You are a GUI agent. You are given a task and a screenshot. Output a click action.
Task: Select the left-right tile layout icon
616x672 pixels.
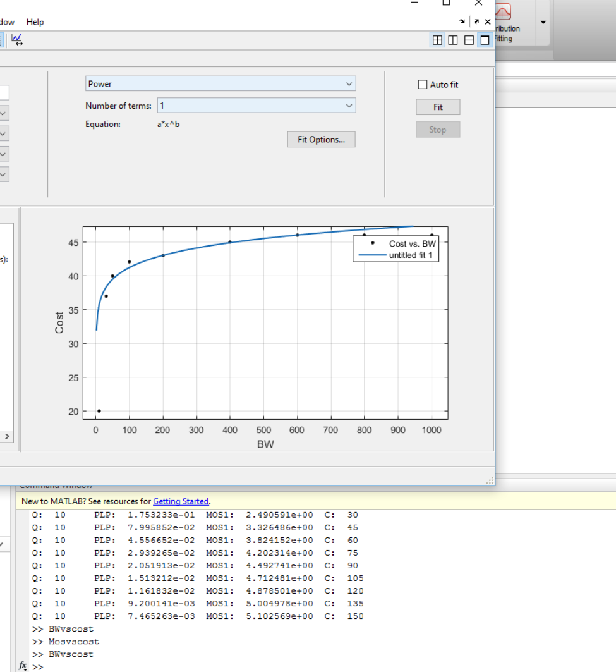pos(453,40)
